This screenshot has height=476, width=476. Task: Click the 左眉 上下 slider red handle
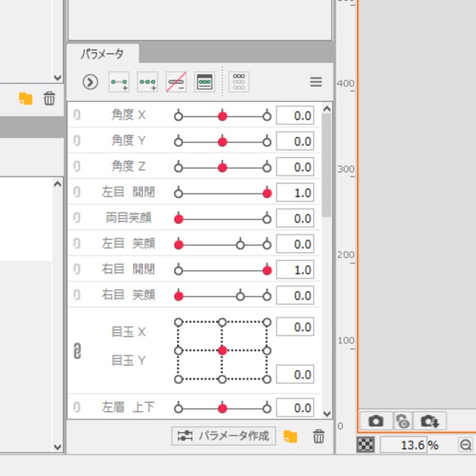tap(222, 408)
